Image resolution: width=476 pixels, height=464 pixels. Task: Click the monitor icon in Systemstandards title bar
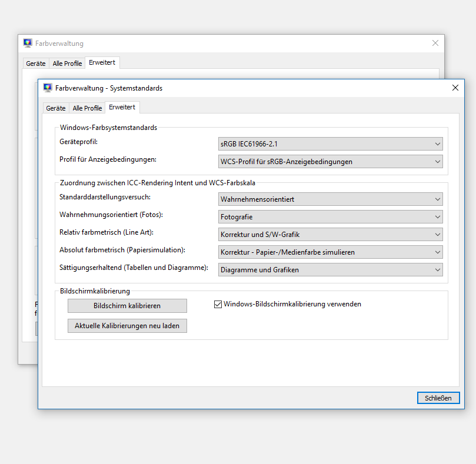(48, 88)
